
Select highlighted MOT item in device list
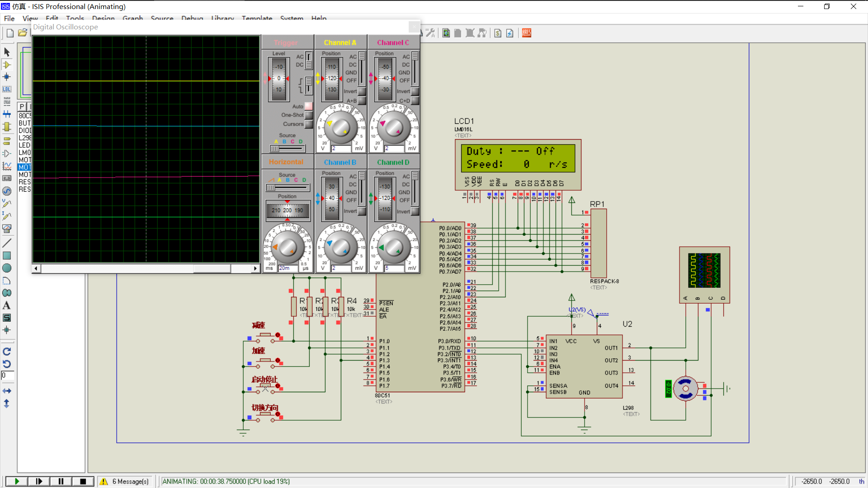pos(25,167)
